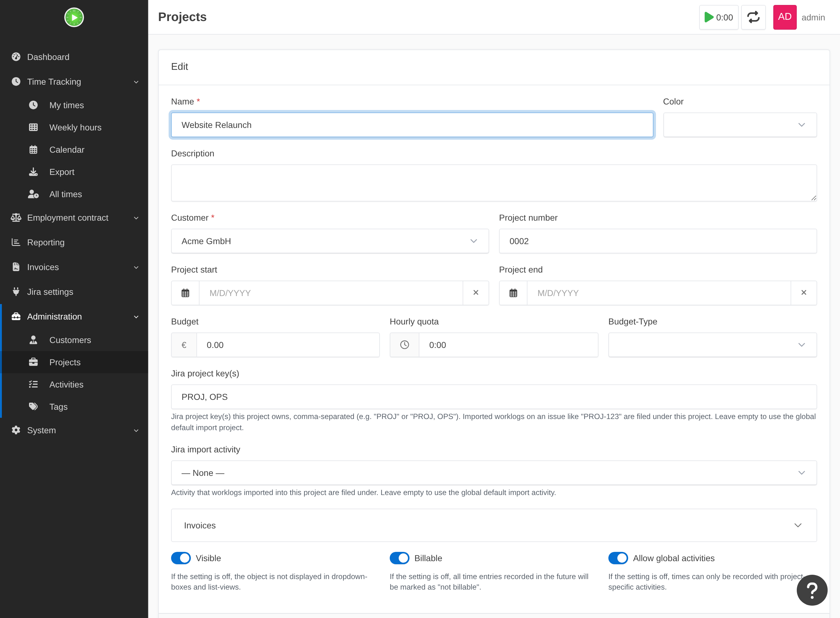Open Weekly hours page
Image resolution: width=840 pixels, height=618 pixels.
pos(74,127)
